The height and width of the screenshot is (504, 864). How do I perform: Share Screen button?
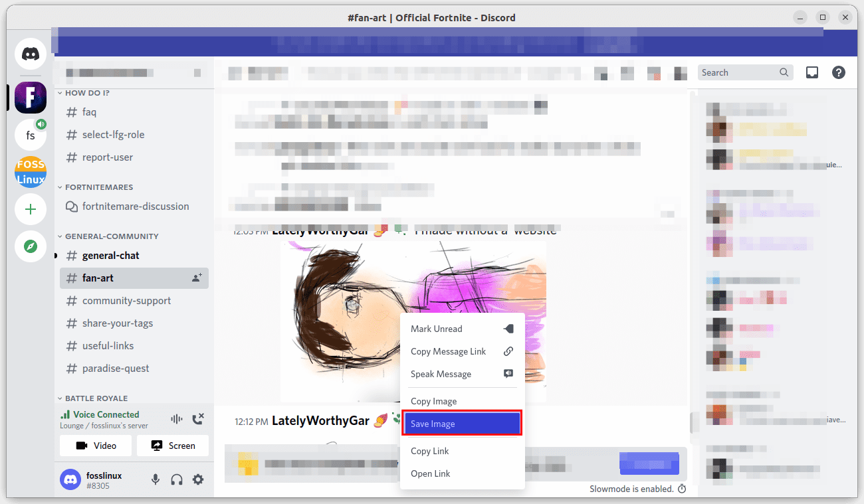pos(173,446)
